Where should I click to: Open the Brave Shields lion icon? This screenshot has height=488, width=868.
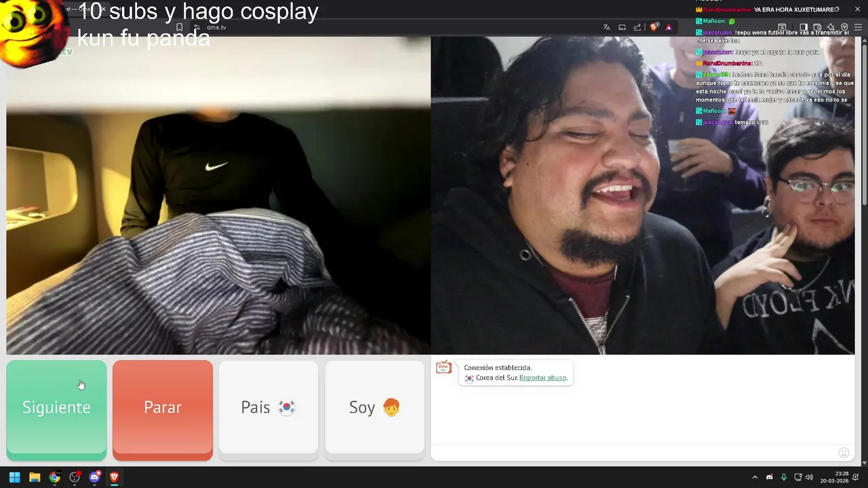pos(654,27)
